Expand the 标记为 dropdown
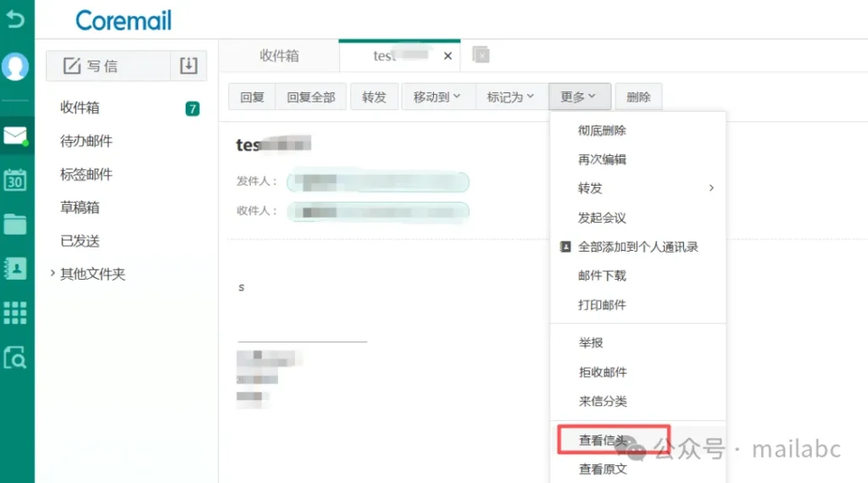The width and height of the screenshot is (868, 483). pos(510,97)
